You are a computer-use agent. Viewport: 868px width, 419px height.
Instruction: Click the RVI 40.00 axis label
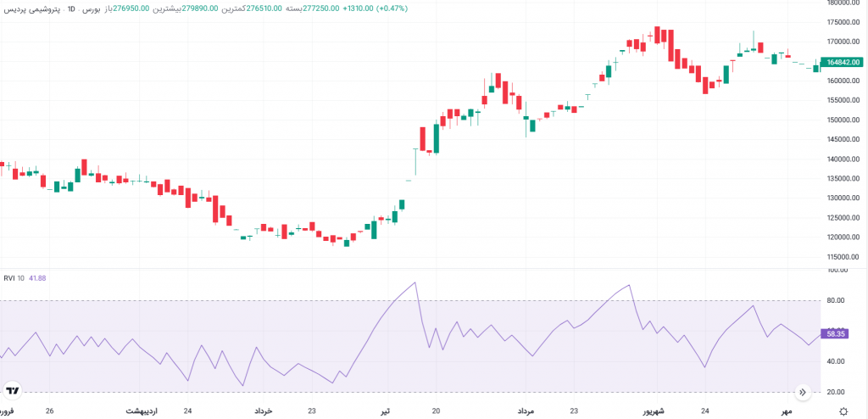[835, 361]
